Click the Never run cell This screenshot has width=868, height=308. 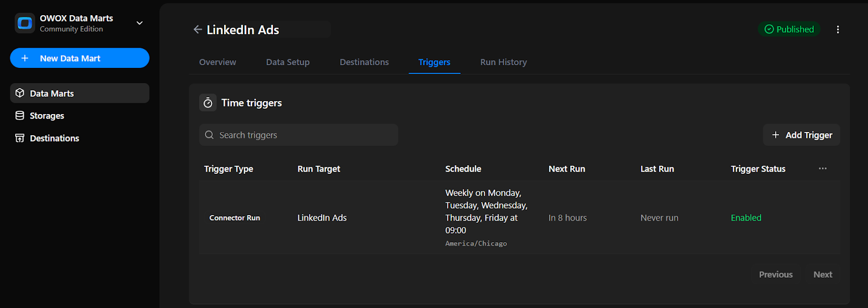(x=660, y=218)
